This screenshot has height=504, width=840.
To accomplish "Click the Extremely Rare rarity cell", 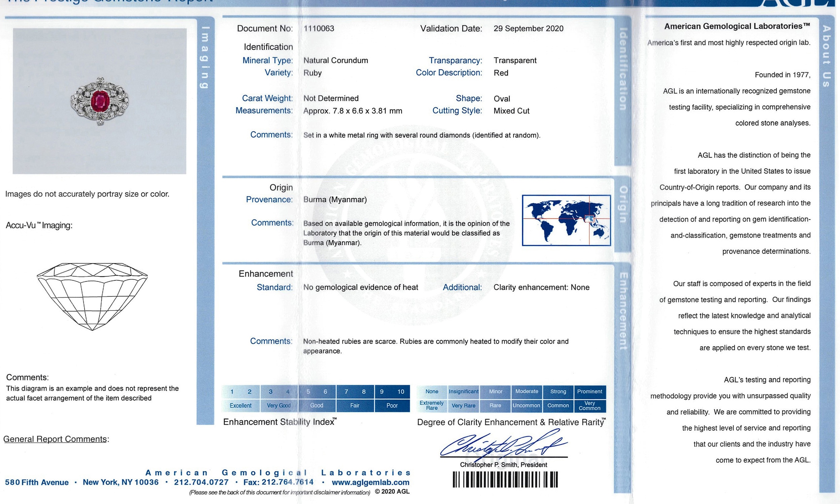I will [x=432, y=406].
